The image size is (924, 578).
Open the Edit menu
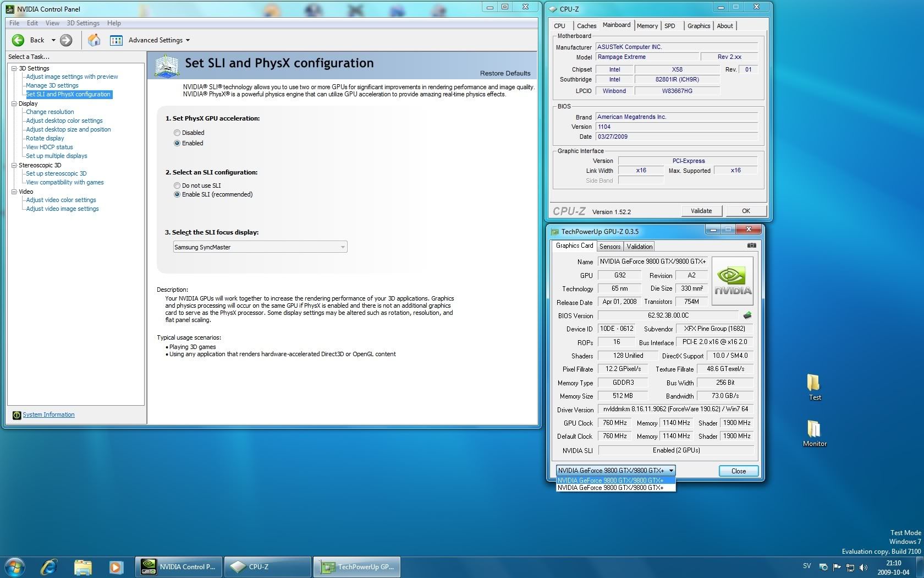[x=32, y=23]
